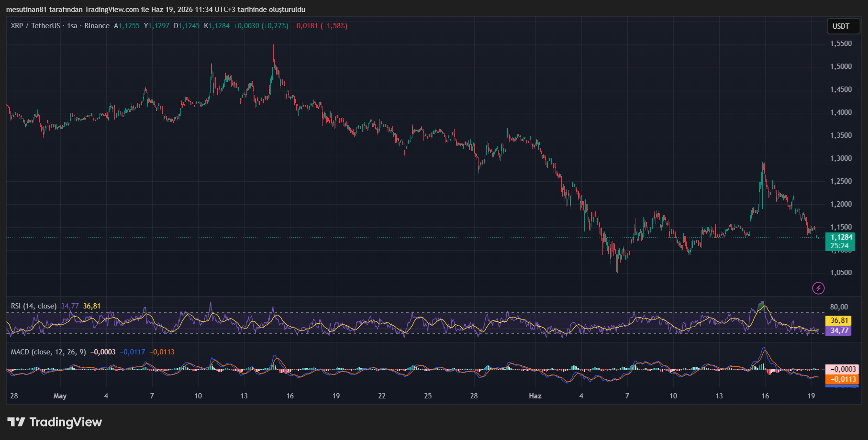Click the MACD legend value -0,0117

(133, 352)
